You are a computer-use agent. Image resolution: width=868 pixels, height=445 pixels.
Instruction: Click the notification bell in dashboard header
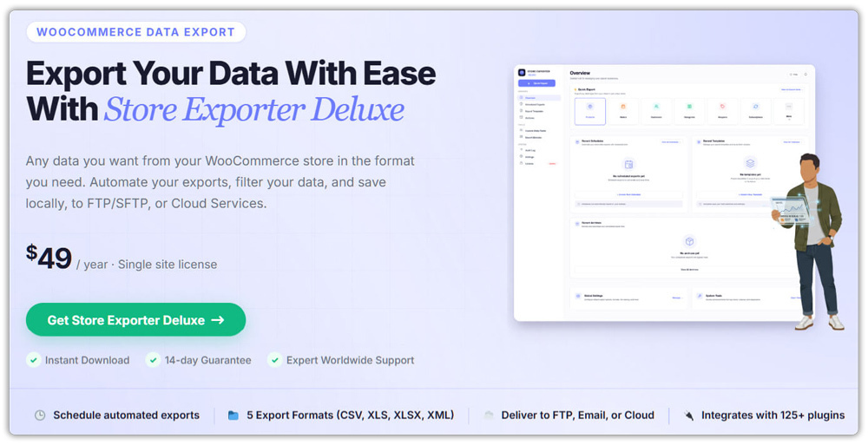(806, 75)
